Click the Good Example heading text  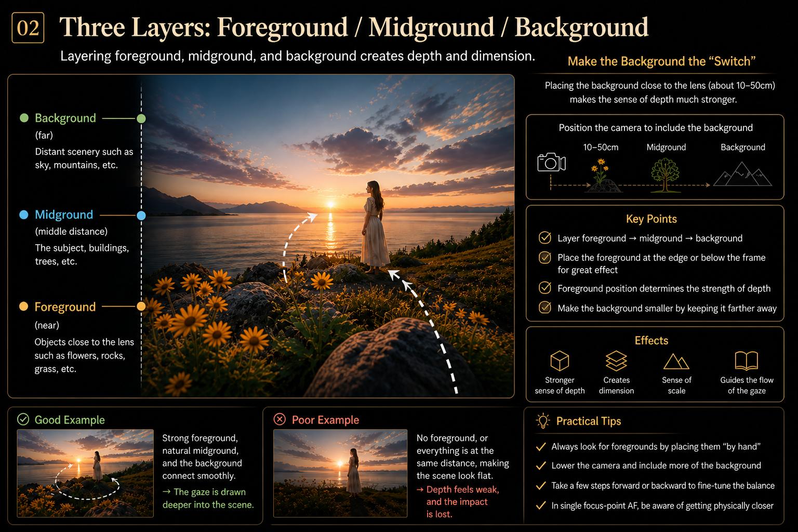[70, 420]
